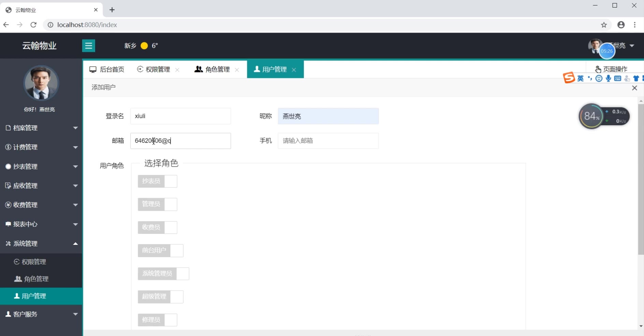Enable the 前台用户 role switch
The height and width of the screenshot is (336, 644).
161,251
